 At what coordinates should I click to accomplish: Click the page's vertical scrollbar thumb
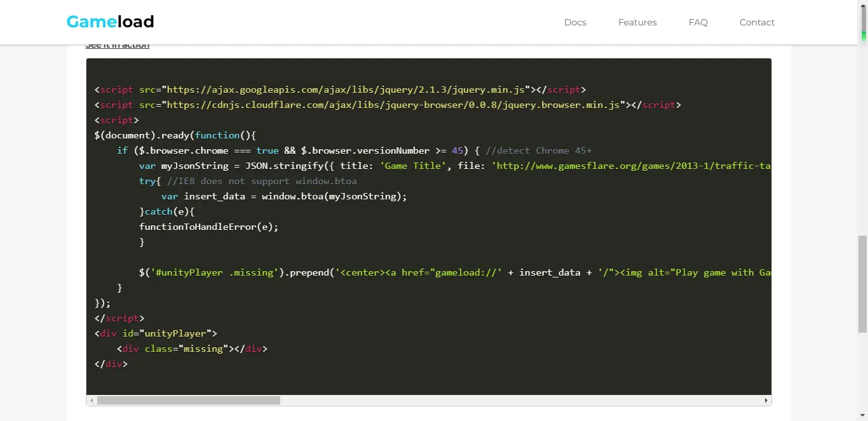(863, 283)
